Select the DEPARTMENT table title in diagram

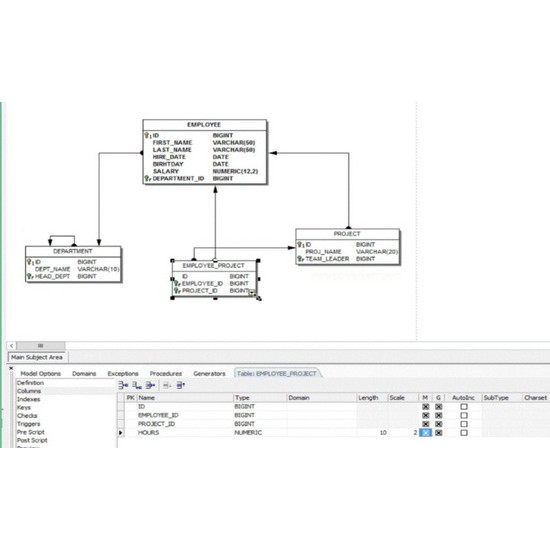coord(73,251)
